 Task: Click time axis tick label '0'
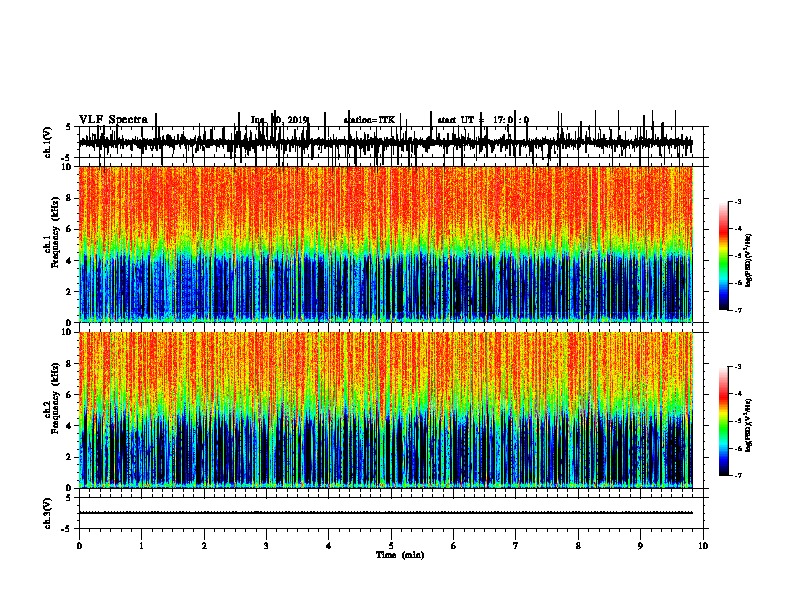[x=79, y=546]
